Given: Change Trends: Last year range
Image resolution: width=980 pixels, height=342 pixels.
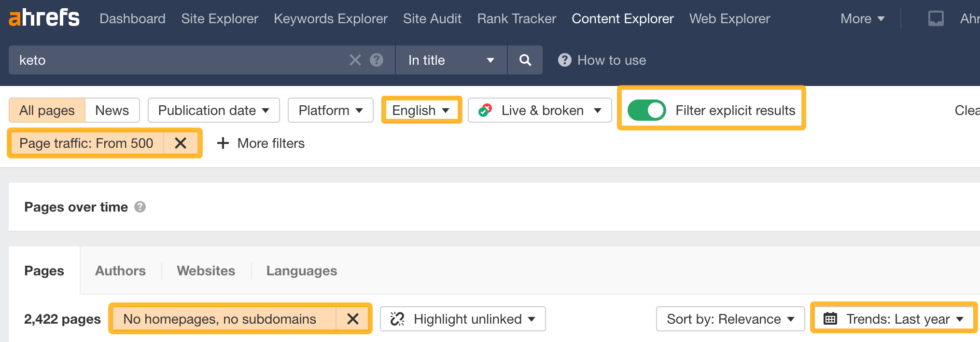Looking at the screenshot, I should [x=894, y=319].
